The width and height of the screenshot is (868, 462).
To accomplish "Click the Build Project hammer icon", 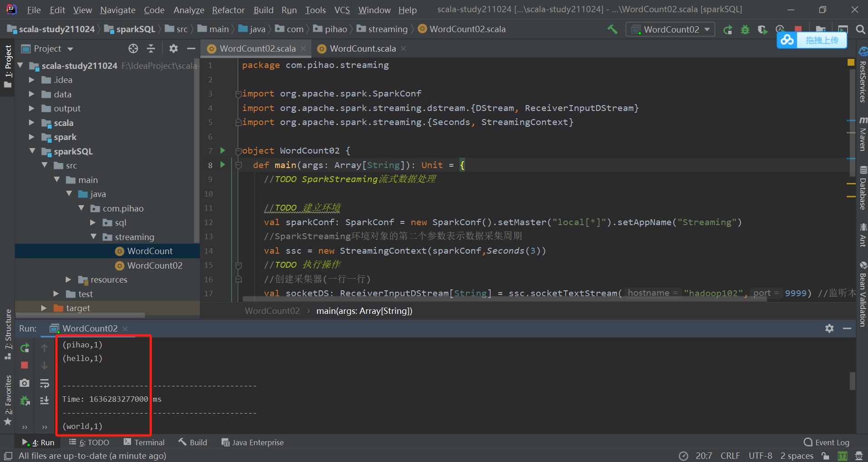I will pyautogui.click(x=612, y=29).
